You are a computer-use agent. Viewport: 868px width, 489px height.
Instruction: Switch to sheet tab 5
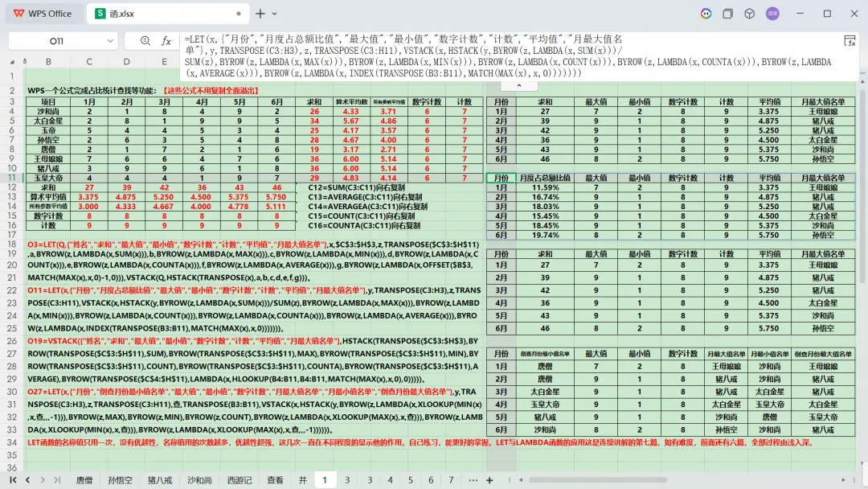tap(411, 480)
